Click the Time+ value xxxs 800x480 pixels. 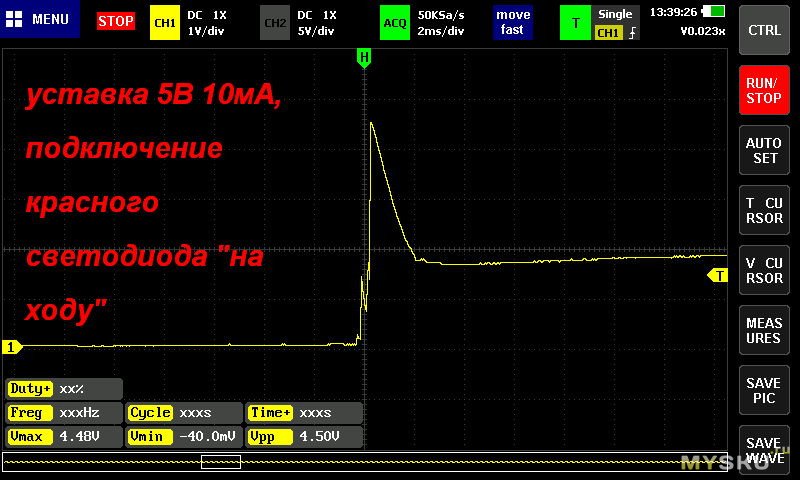click(x=315, y=413)
